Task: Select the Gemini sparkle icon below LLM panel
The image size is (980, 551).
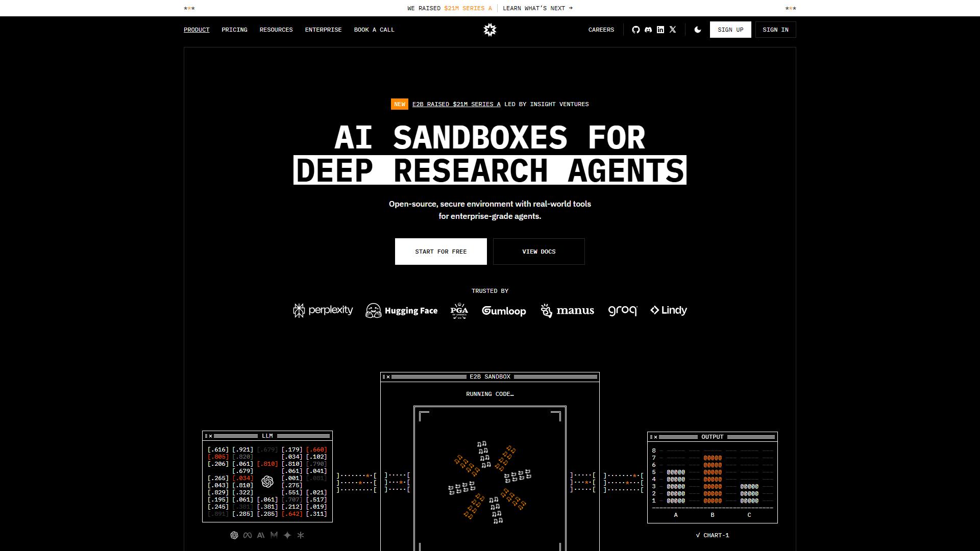Action: pos(287,535)
